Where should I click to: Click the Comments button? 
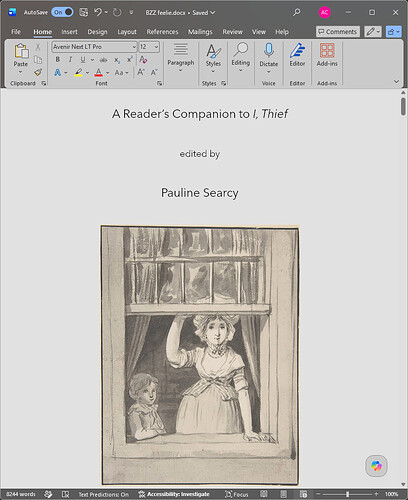338,32
